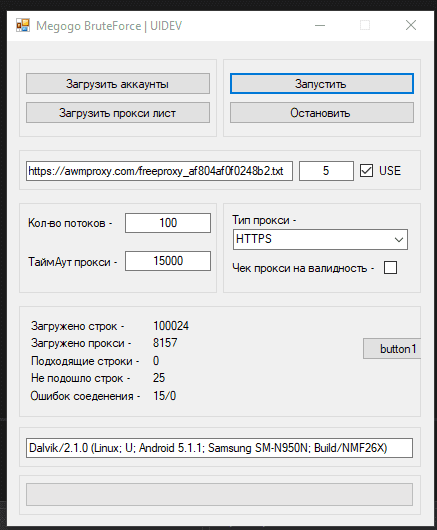Screen dimensions: 437x530
Task: Click the "Загружено строк -" label
Action: pyautogui.click(x=78, y=326)
